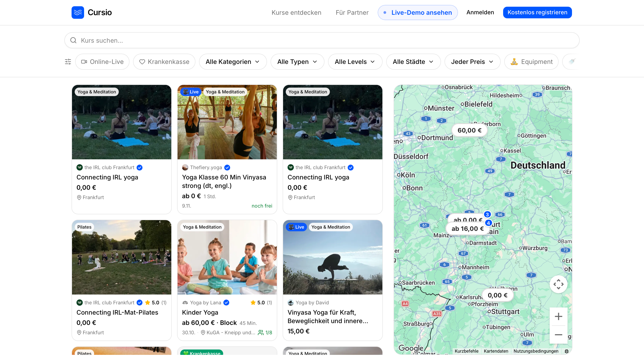This screenshot has height=362, width=644.
Task: Toggle the Equipment filter
Action: 531,62
